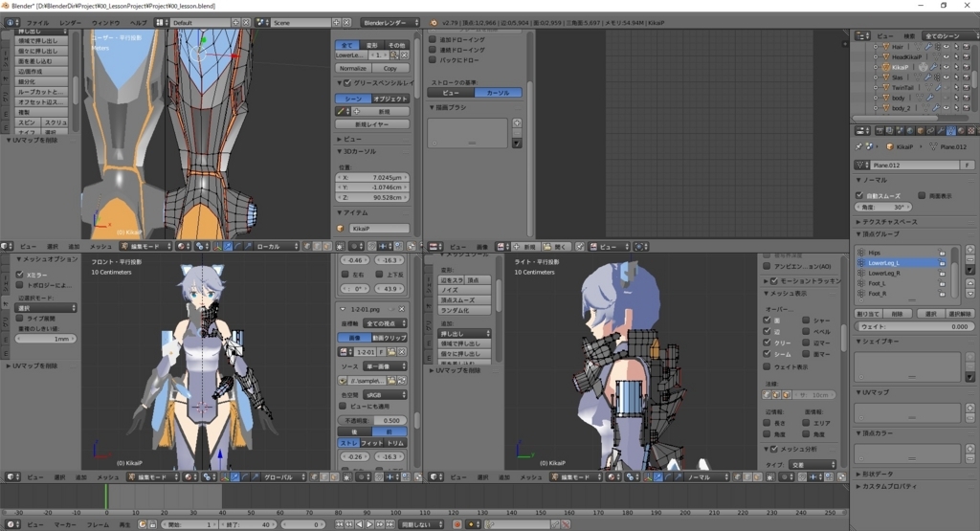This screenshot has width=980, height=531.
Task: Add a vertex group with the plus button
Action: [x=970, y=250]
